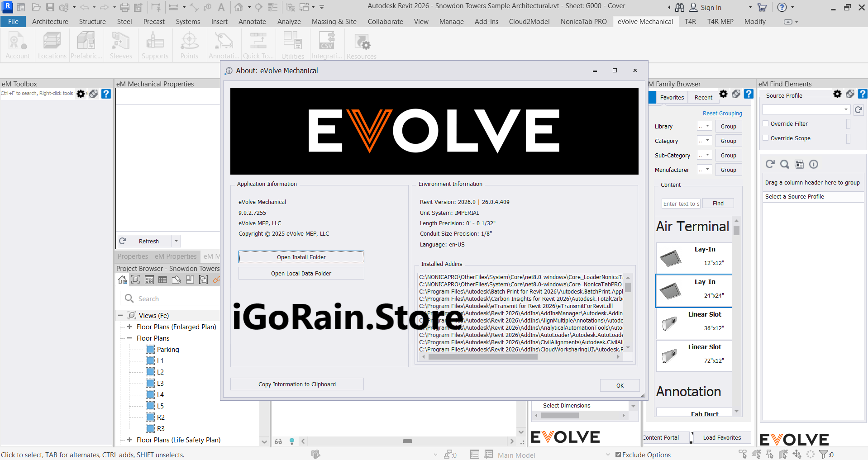
Task: Click Copy Information to Clipboard
Action: [x=296, y=384]
